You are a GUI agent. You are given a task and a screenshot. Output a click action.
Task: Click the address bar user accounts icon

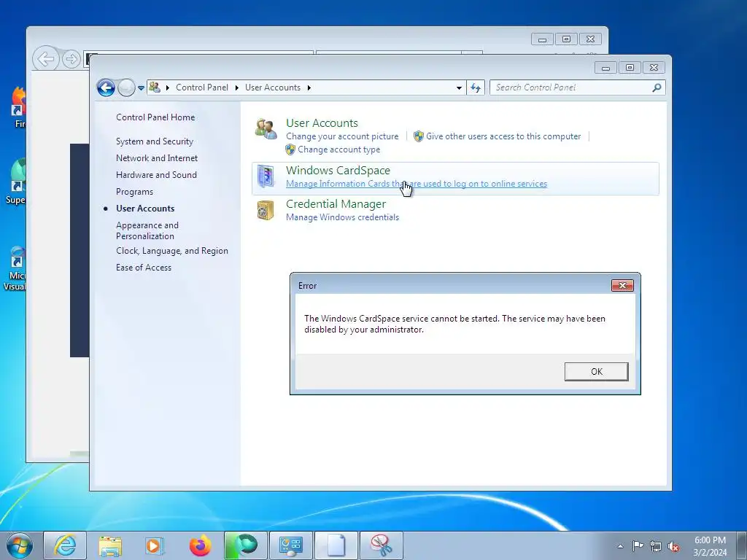tap(155, 87)
